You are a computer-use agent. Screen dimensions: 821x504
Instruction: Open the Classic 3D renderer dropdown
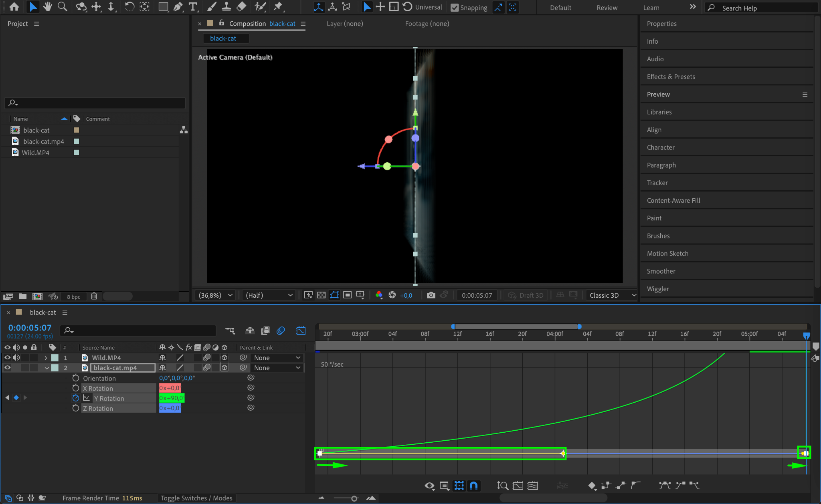pyautogui.click(x=612, y=295)
